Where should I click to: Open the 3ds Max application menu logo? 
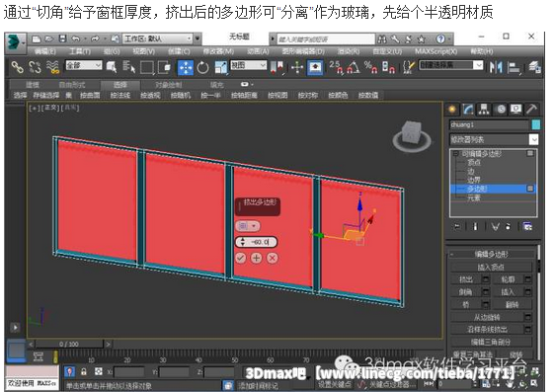coord(15,42)
